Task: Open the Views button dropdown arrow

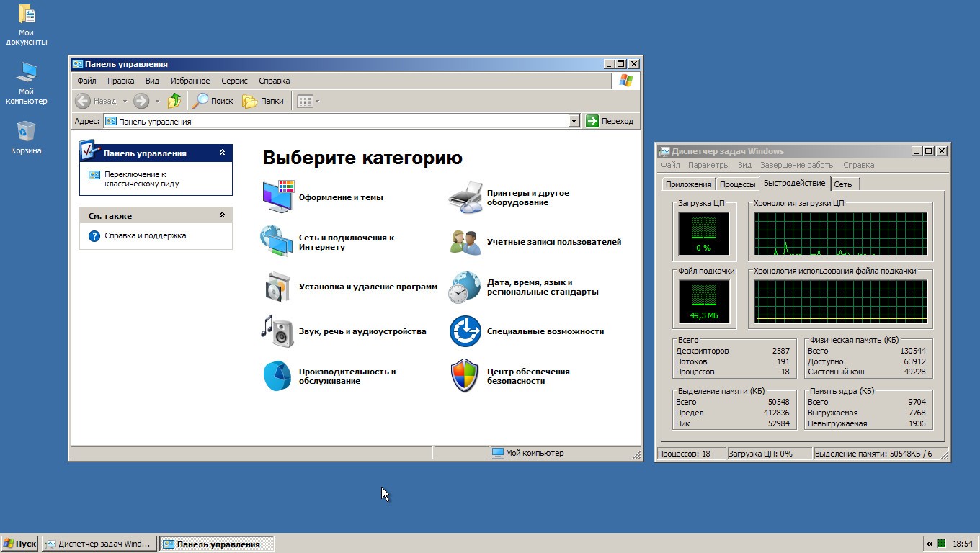Action: click(x=318, y=101)
